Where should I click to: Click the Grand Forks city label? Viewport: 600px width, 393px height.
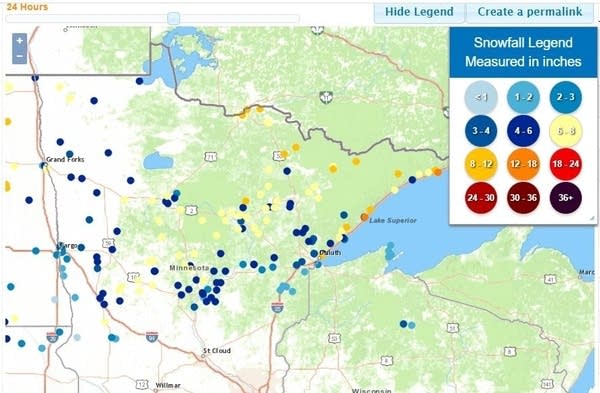pos(65,159)
